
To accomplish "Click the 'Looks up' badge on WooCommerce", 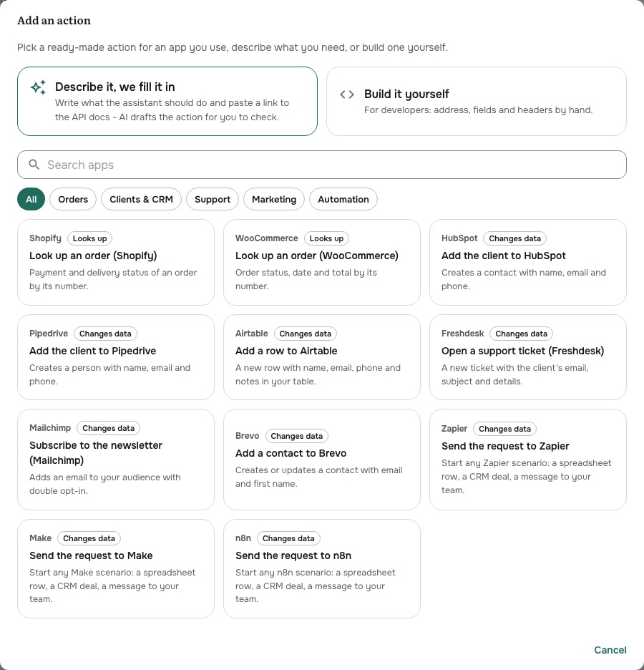I will tap(327, 238).
